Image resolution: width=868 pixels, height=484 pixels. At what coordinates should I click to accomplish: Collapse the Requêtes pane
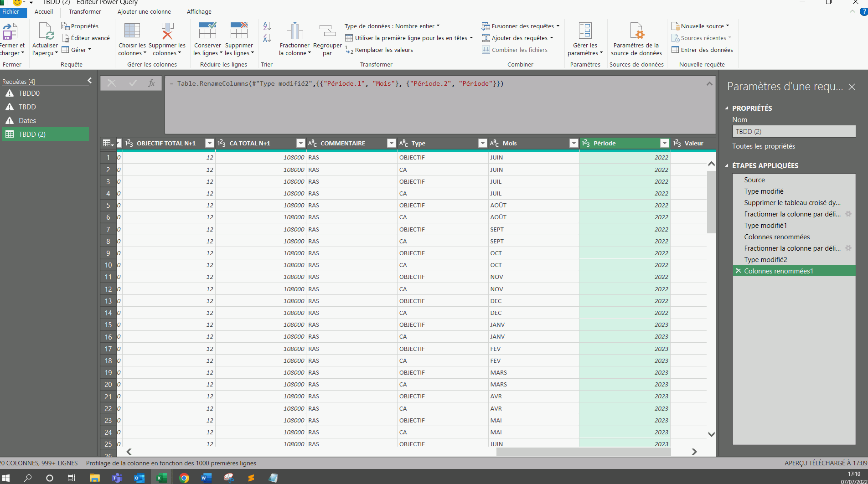pos(90,81)
